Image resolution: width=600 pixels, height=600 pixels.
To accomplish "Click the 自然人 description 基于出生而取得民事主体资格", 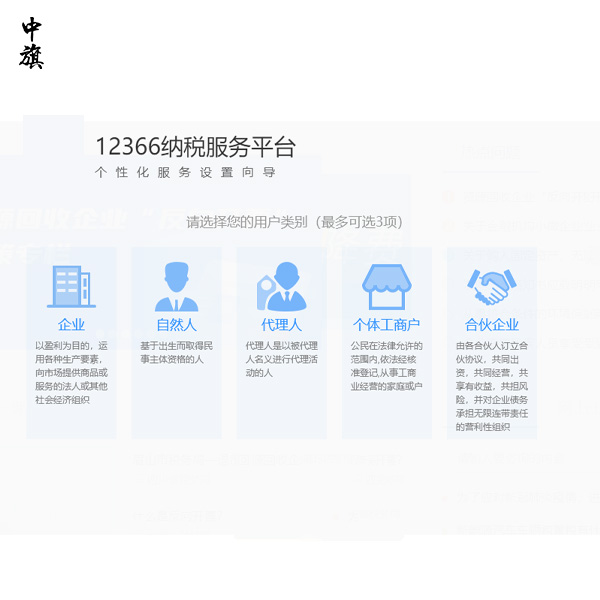I will point(176,352).
